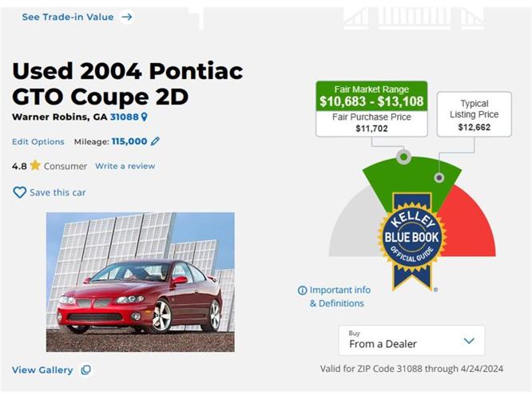The image size is (532, 399).
Task: Click the dropdown chevron in Buy selector
Action: point(469,342)
